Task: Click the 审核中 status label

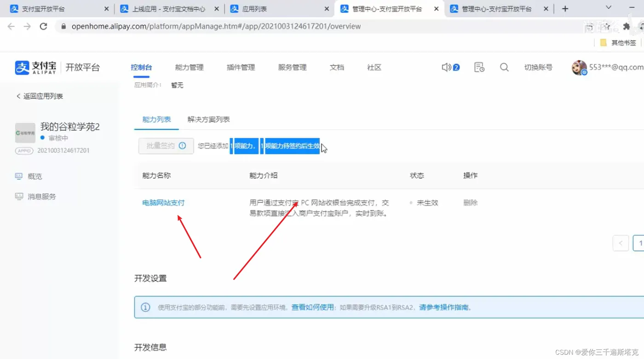Action: (x=58, y=138)
